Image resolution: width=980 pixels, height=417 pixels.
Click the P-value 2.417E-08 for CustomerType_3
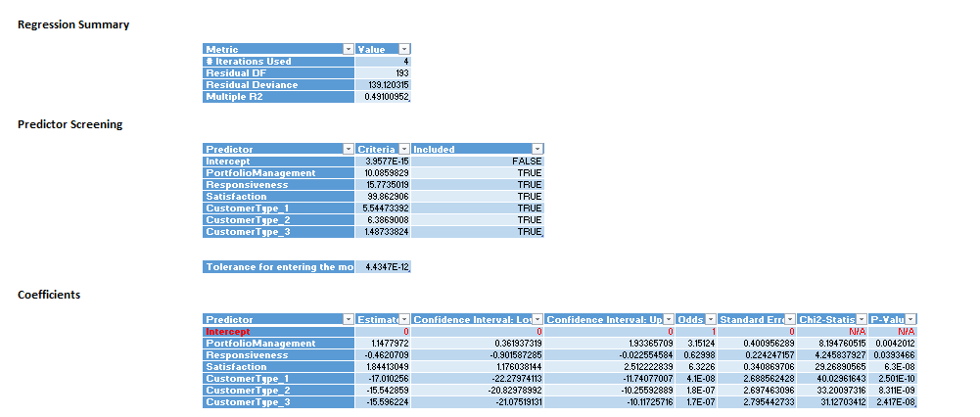[x=893, y=402]
